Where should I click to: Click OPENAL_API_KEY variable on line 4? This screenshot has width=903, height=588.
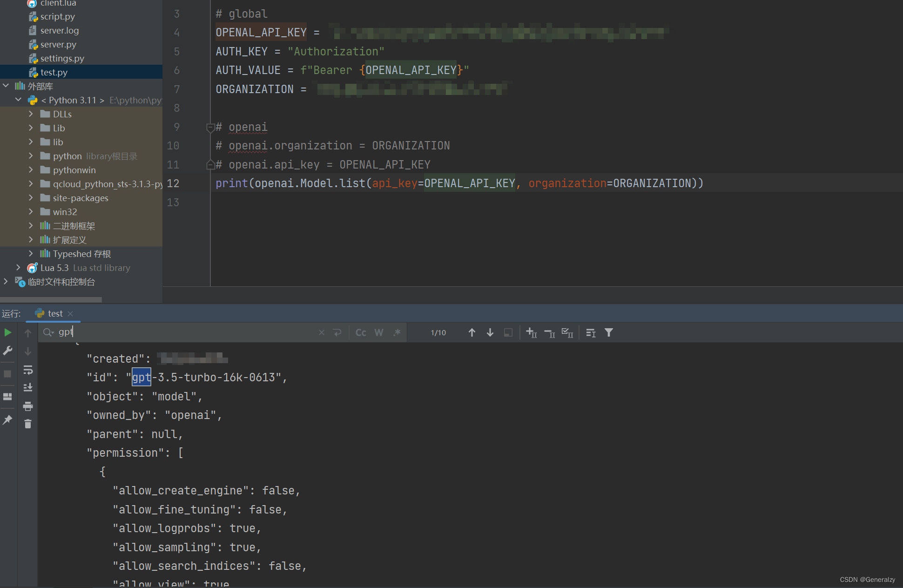pyautogui.click(x=261, y=32)
